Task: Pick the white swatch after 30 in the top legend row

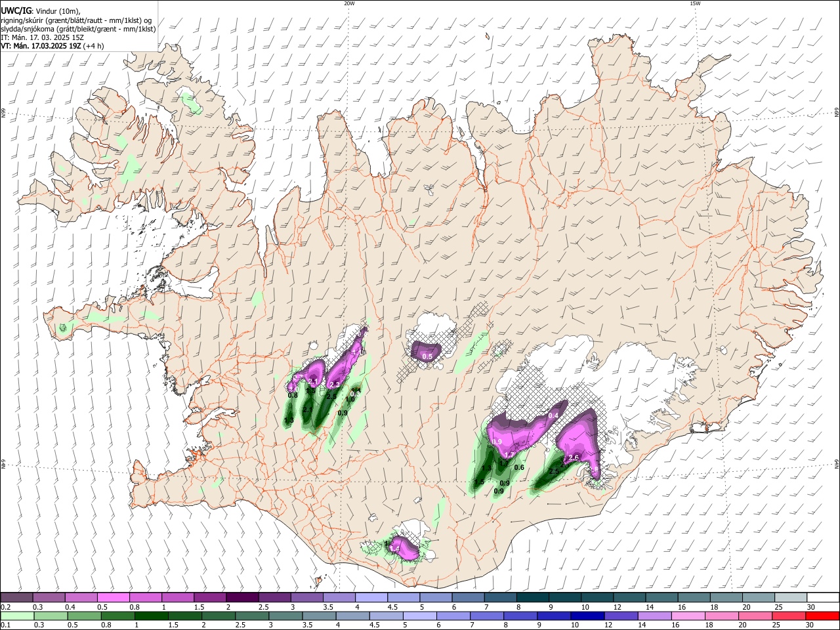Action: pos(823,597)
